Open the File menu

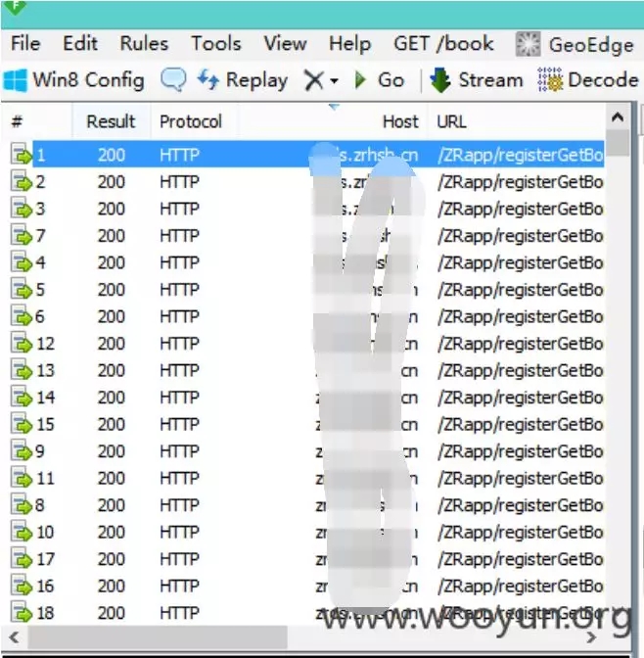click(25, 44)
